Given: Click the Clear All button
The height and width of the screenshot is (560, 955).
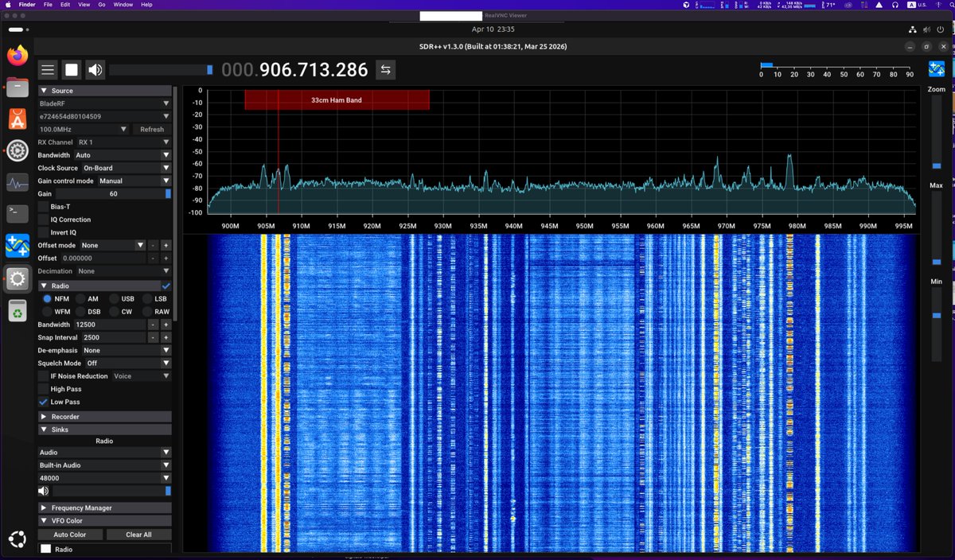Looking at the screenshot, I should [138, 535].
